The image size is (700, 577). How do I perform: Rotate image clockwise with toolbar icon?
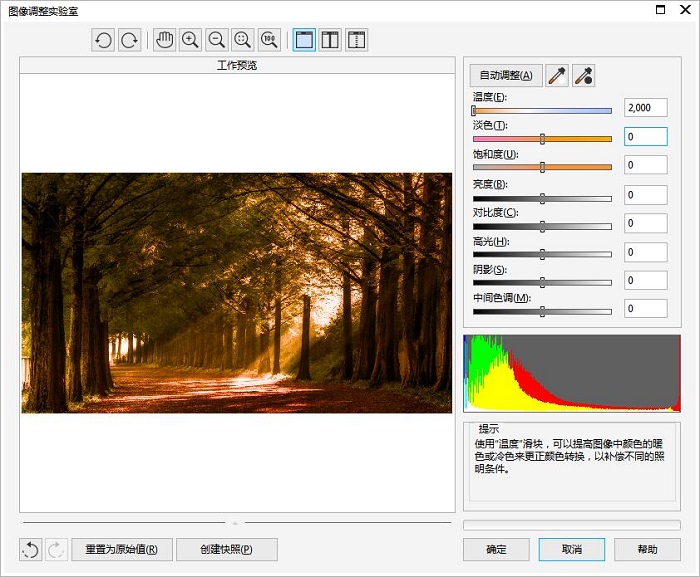(x=129, y=40)
